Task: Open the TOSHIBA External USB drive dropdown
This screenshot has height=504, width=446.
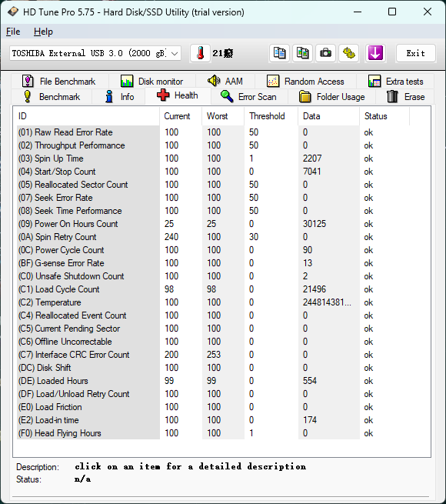Action: point(95,53)
